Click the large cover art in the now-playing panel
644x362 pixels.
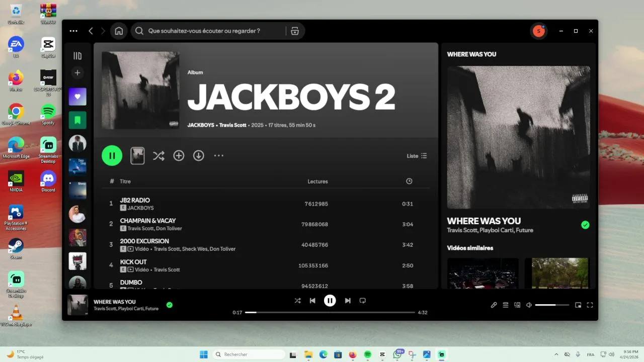519,137
